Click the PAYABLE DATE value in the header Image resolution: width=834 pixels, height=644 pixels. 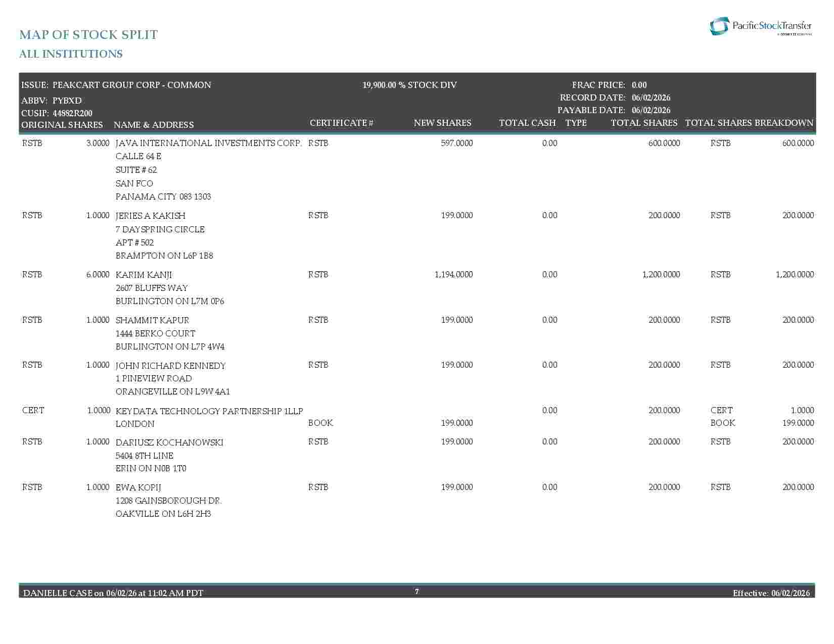651,110
